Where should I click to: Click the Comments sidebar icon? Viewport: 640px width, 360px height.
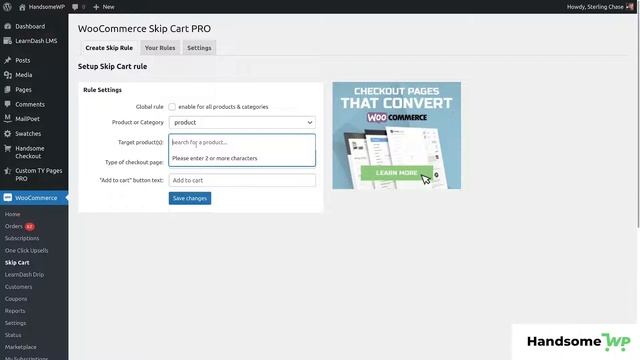(x=7, y=104)
